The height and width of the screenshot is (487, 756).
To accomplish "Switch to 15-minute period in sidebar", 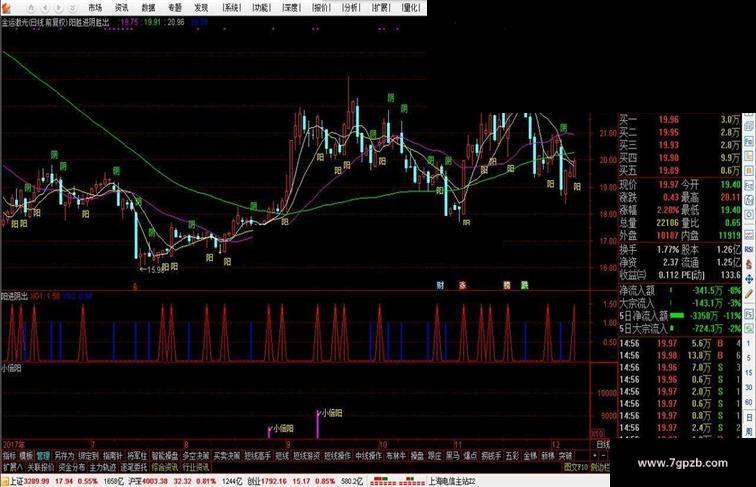I will click(749, 372).
